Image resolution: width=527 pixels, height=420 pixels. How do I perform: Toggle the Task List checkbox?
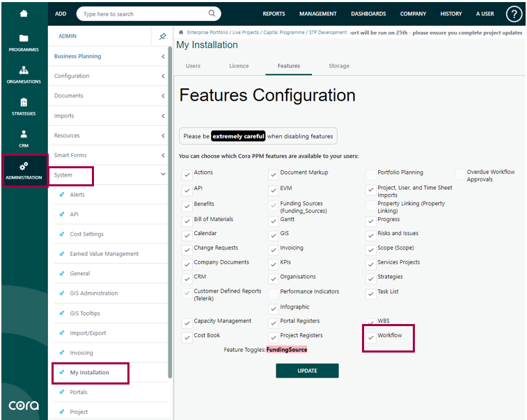(371, 293)
